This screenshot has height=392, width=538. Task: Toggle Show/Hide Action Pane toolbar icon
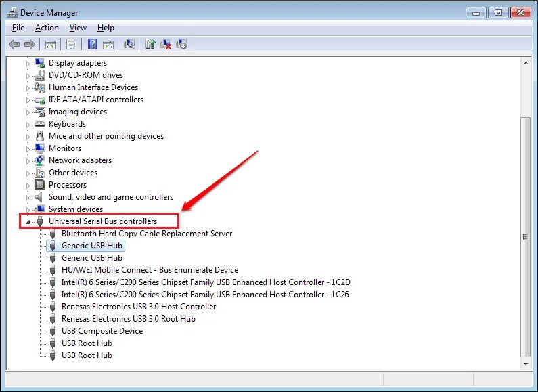pyautogui.click(x=108, y=44)
